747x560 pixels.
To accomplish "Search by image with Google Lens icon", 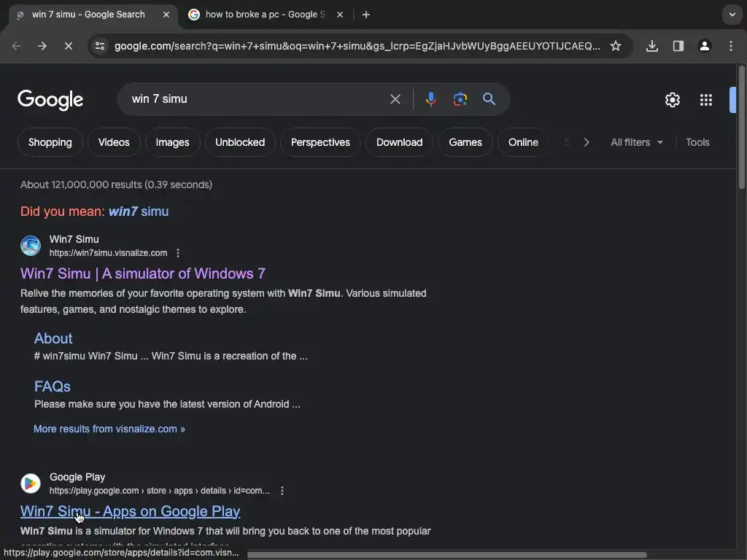I will (460, 99).
